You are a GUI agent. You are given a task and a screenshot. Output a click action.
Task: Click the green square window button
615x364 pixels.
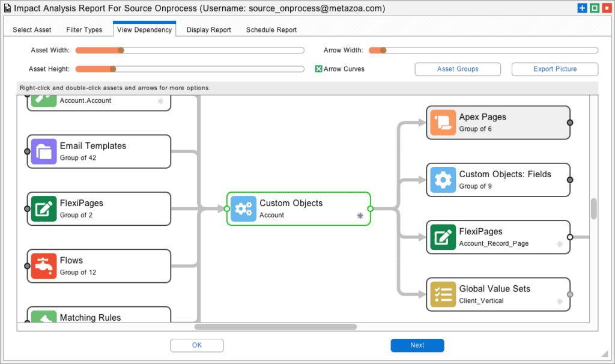tap(595, 8)
